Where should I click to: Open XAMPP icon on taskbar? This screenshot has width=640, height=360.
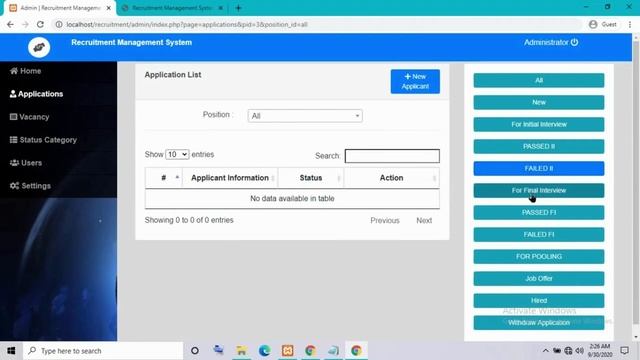point(287,351)
